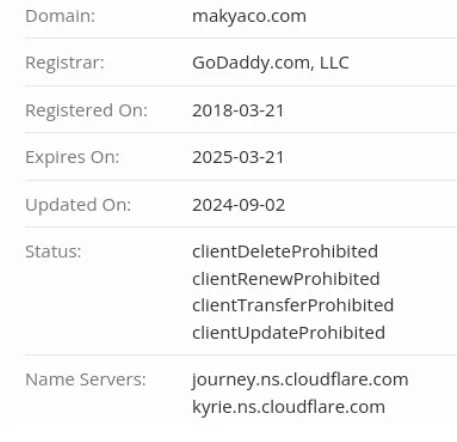
Task: Click the clientUpdateProhibited status
Action: 289,333
